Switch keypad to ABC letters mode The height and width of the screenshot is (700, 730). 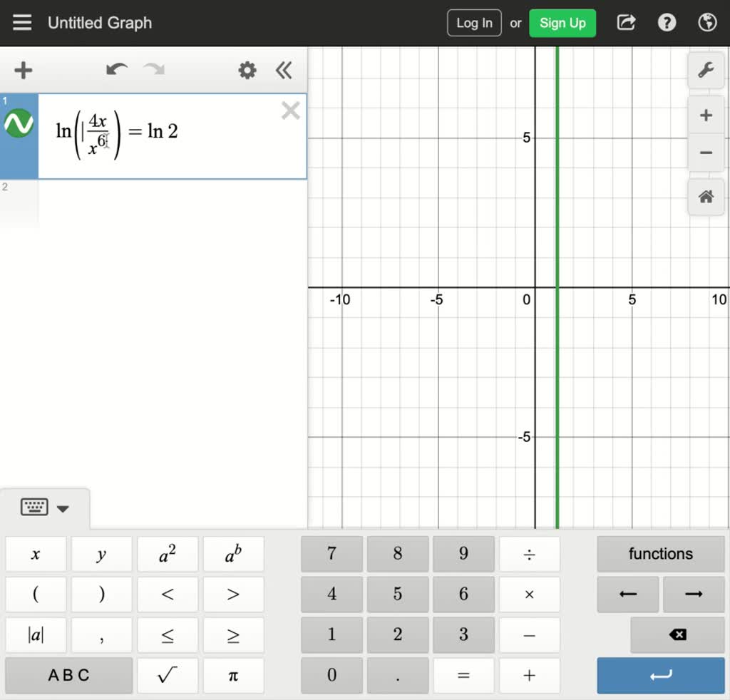(x=68, y=675)
